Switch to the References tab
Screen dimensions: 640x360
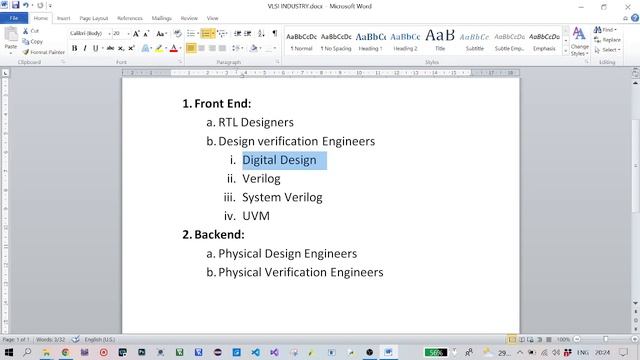(130, 18)
